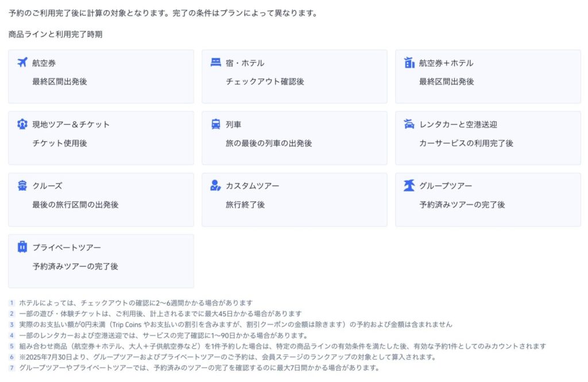Click footnote number 7 marker

11,368
